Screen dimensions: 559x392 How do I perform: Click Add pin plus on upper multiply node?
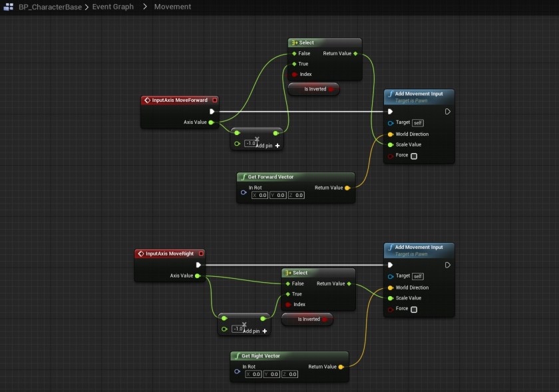coord(278,145)
